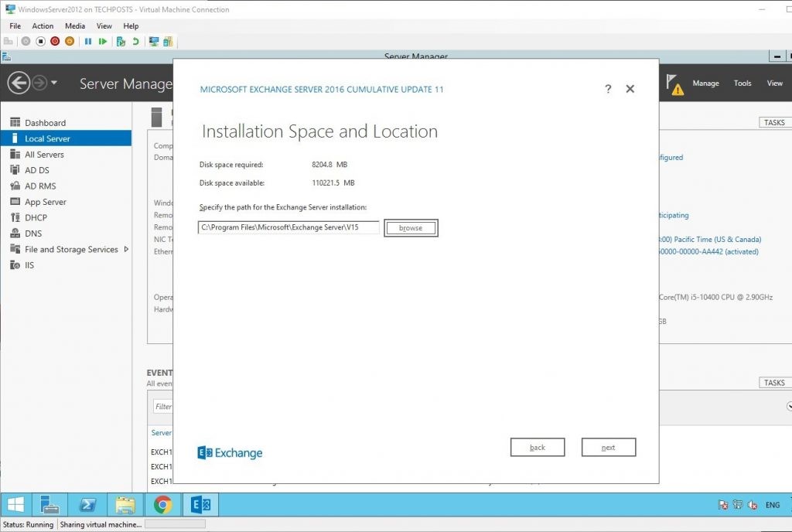
Task: Click the network tray icon
Action: coord(737,505)
